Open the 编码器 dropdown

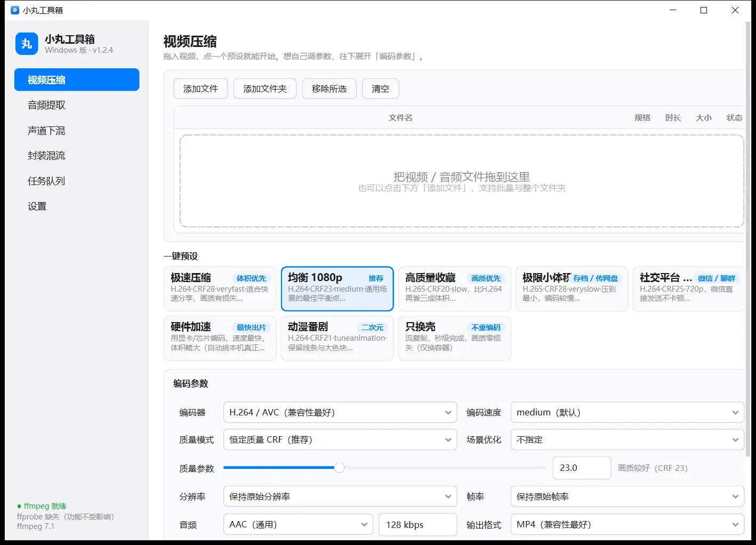340,412
